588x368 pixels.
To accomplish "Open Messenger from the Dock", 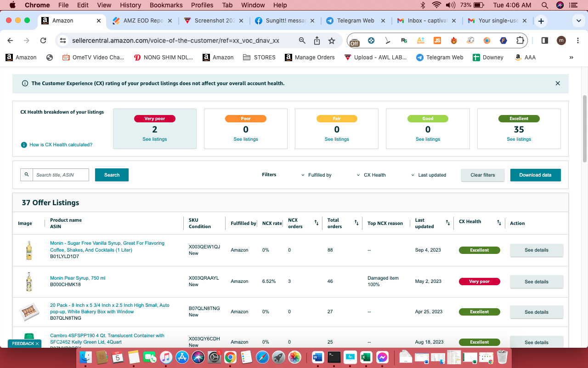I will 382,357.
